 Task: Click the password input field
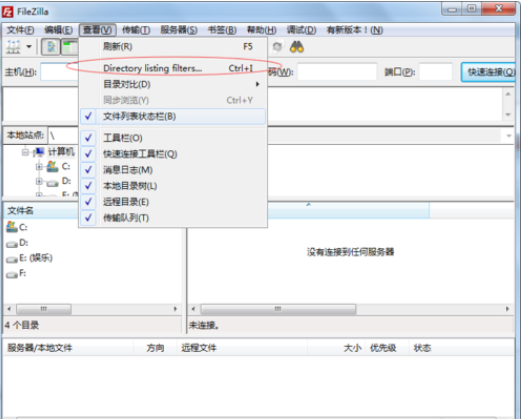tap(337, 72)
